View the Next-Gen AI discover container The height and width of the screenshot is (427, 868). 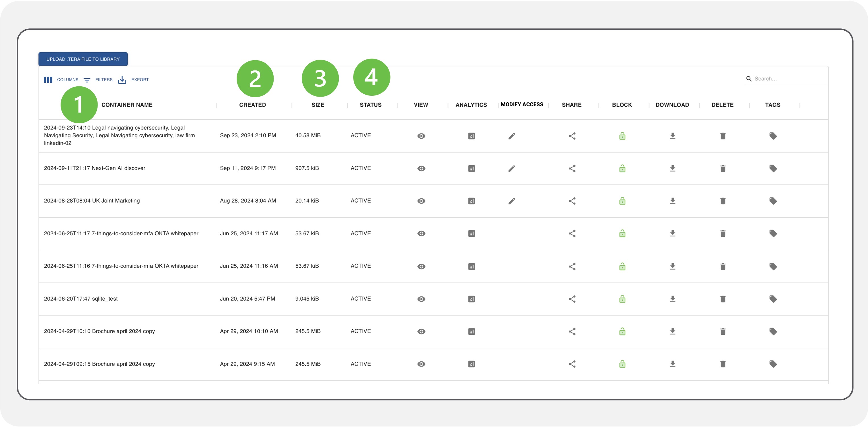pos(421,168)
